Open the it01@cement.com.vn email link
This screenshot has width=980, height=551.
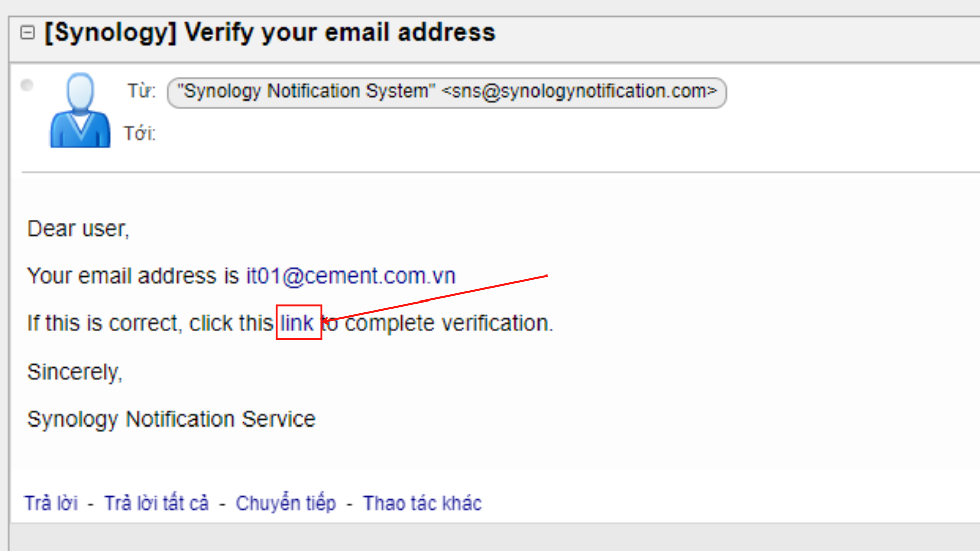click(351, 276)
